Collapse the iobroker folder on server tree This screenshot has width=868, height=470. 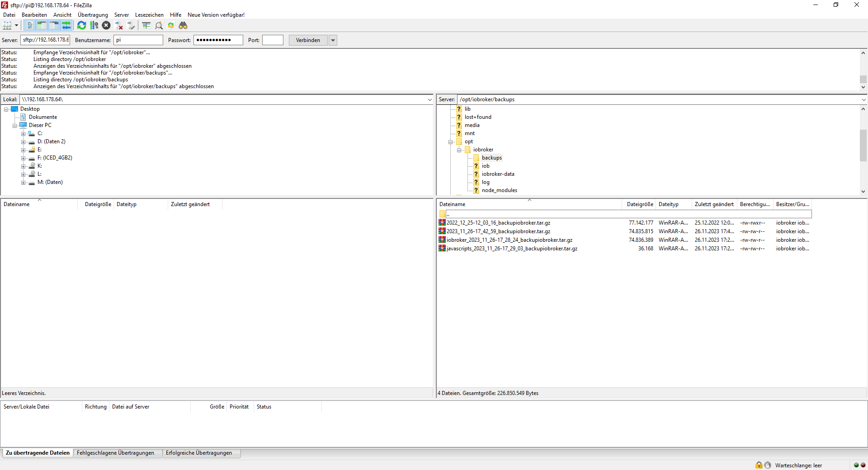459,150
